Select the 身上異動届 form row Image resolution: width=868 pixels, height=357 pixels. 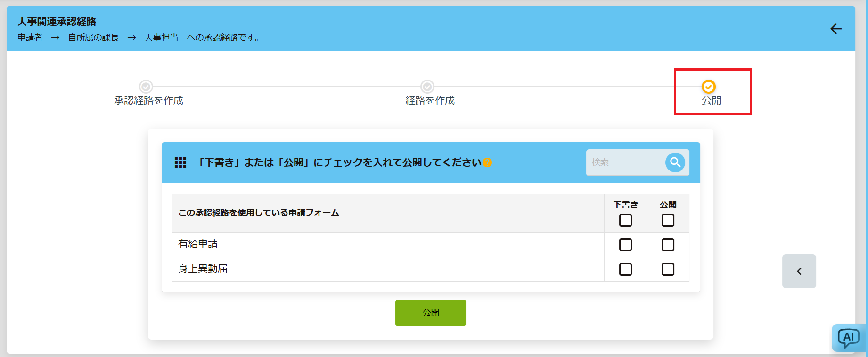click(203, 269)
